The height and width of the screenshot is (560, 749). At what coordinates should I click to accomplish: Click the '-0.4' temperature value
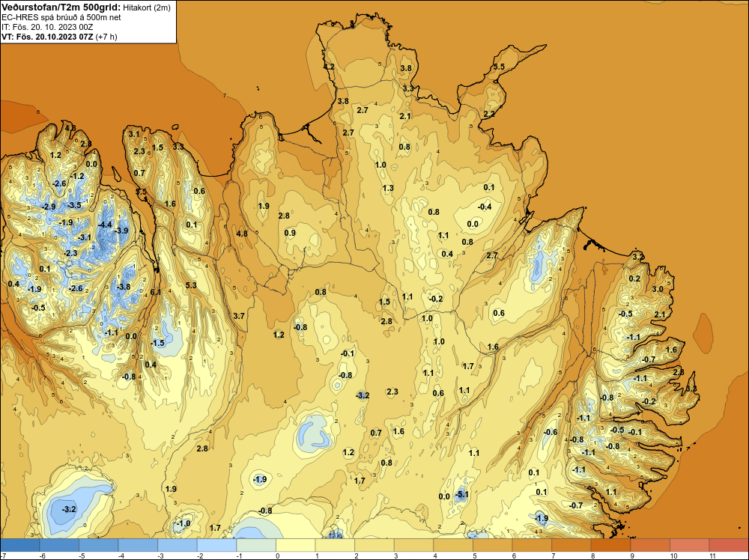(485, 207)
